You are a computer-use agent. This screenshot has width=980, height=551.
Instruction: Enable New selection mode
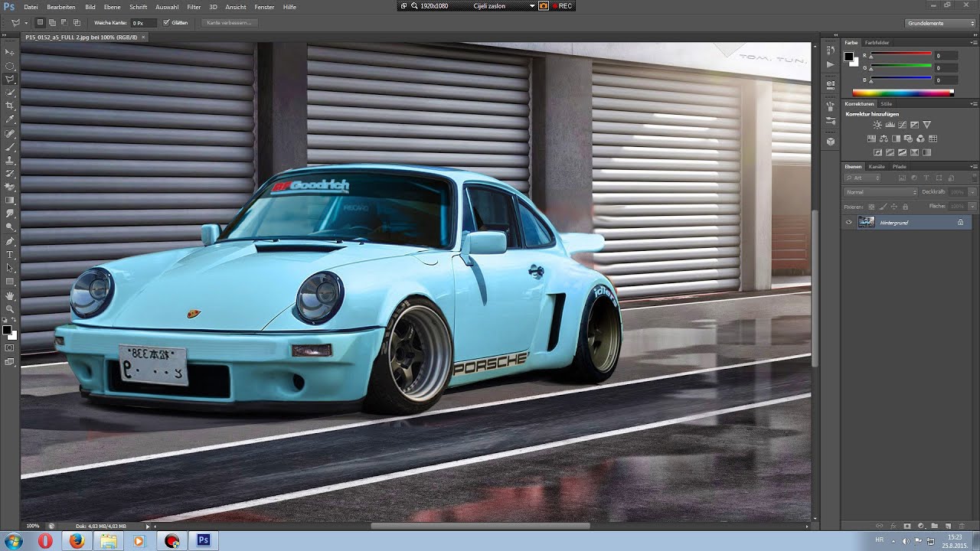coord(41,23)
